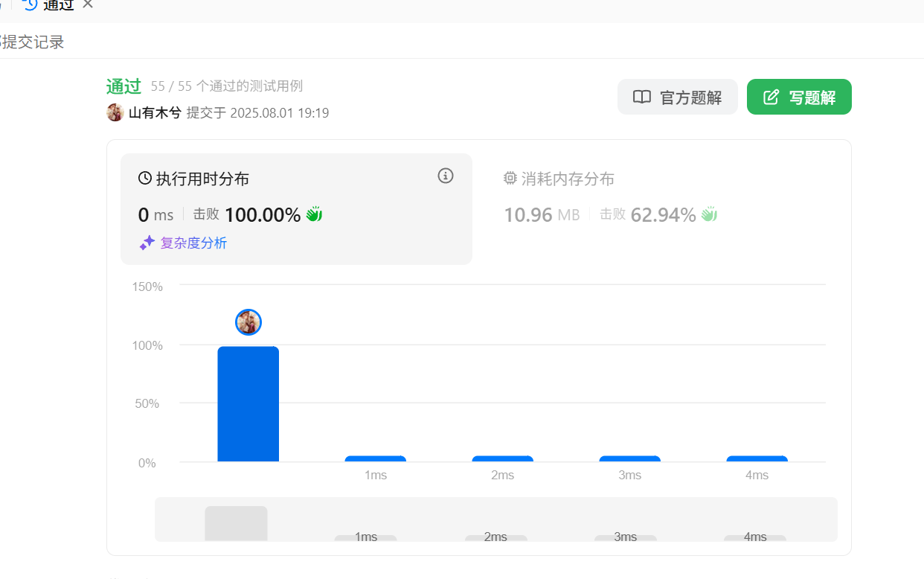Close the 通过 tab
Screen dimensions: 924x579
(88, 4)
